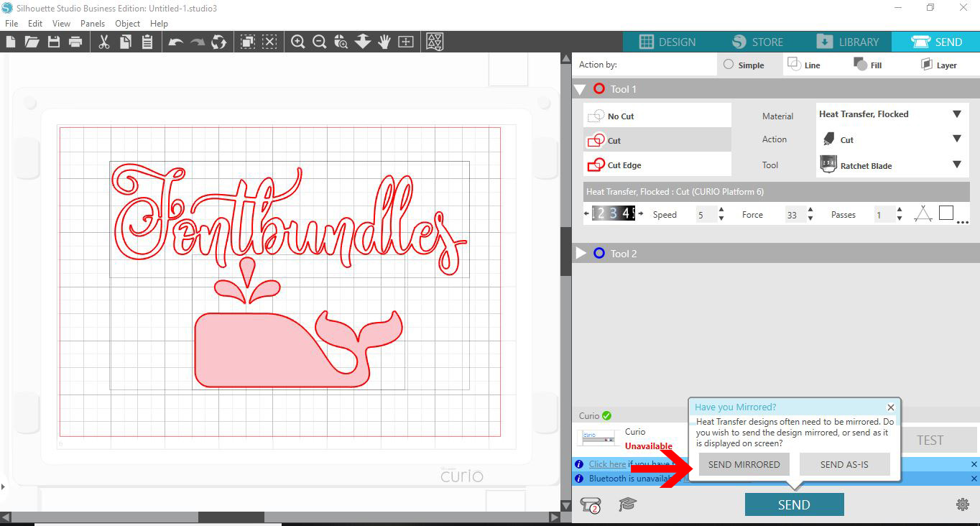Viewport: 980px width, 526px height.
Task: Follow the 'Click here' link
Action: click(x=607, y=464)
